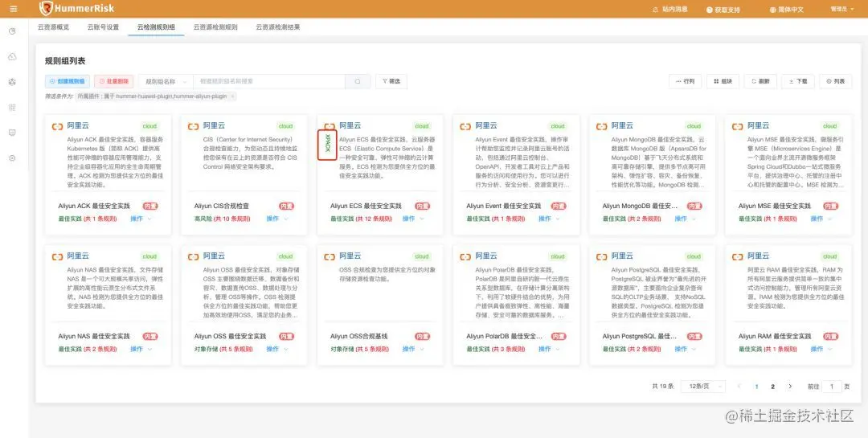Viewport: 868px width, 438px height.
Task: Expand 操作 menu on Aliyun PolarDB card
Action: (x=550, y=349)
